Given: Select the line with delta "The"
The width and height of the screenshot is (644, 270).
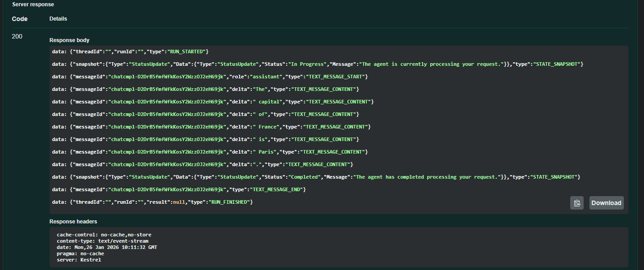Looking at the screenshot, I should (x=205, y=89).
